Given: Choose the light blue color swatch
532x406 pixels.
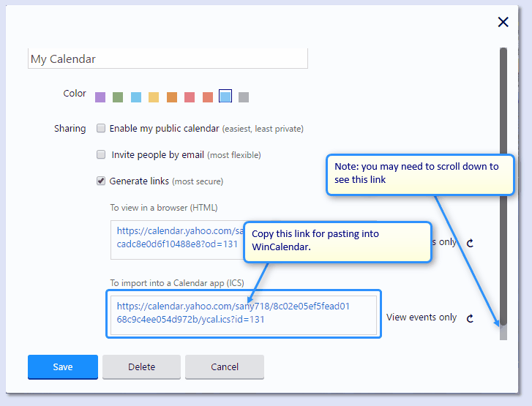Looking at the screenshot, I should pyautogui.click(x=136, y=97).
